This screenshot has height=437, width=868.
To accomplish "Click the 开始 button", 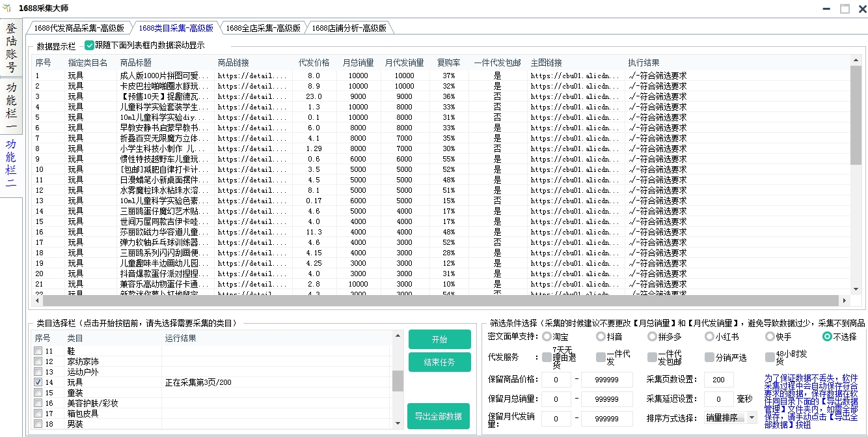I will coord(440,339).
